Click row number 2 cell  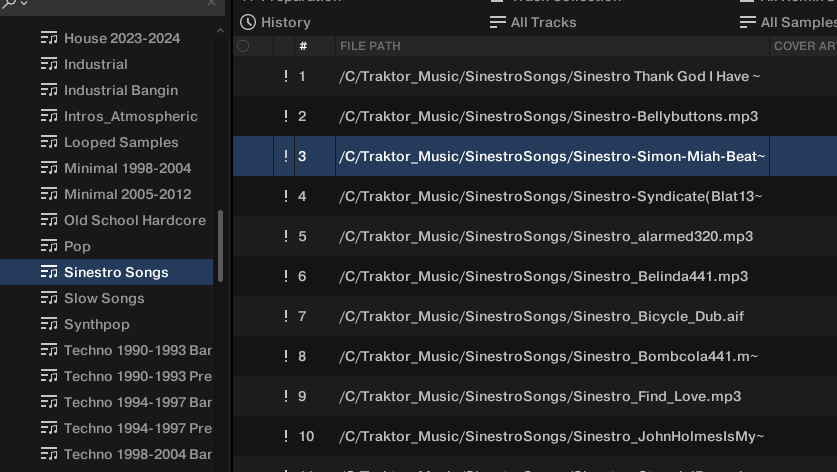coord(315,116)
